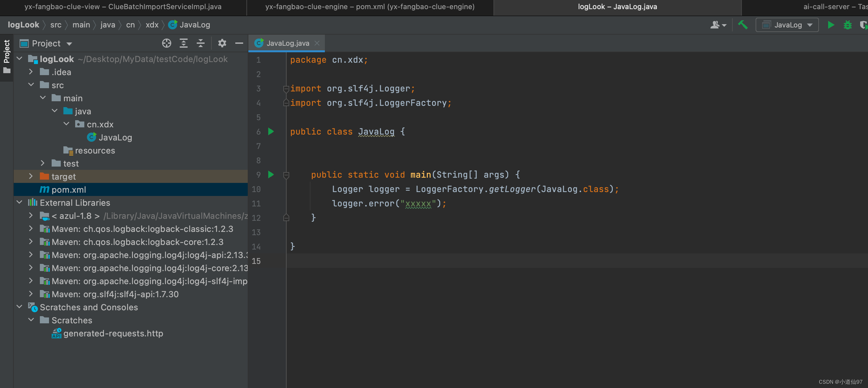Open the user account icon menu

click(718, 25)
